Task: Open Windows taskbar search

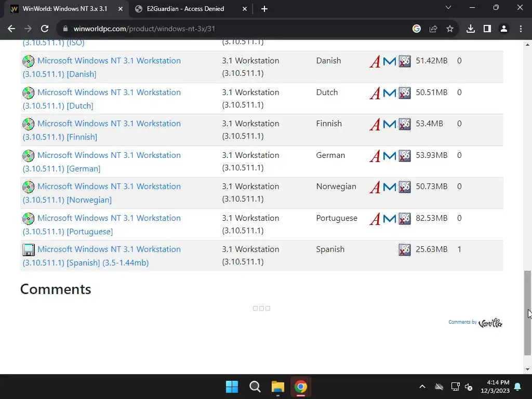Action: pyautogui.click(x=255, y=387)
